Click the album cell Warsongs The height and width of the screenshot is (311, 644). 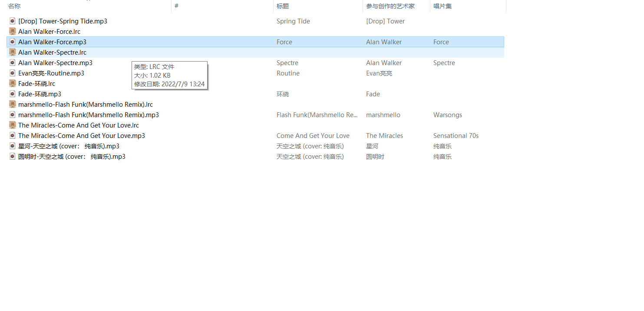pos(448,115)
